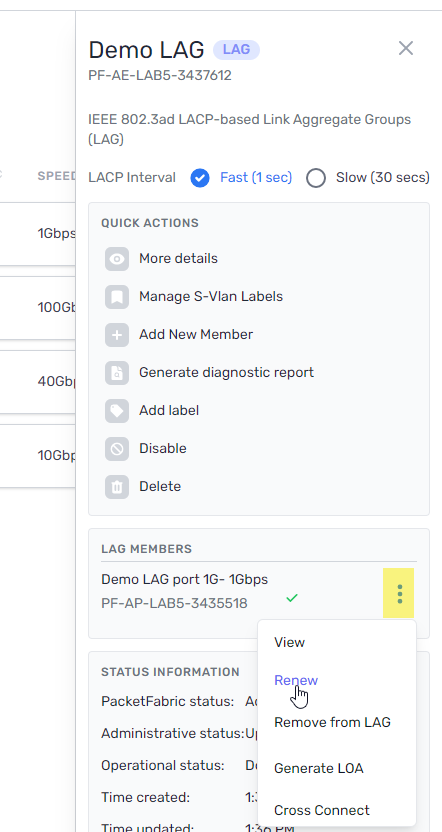The height and width of the screenshot is (832, 442).
Task: Select Slow (30 secs) LACP interval
Action: click(316, 178)
